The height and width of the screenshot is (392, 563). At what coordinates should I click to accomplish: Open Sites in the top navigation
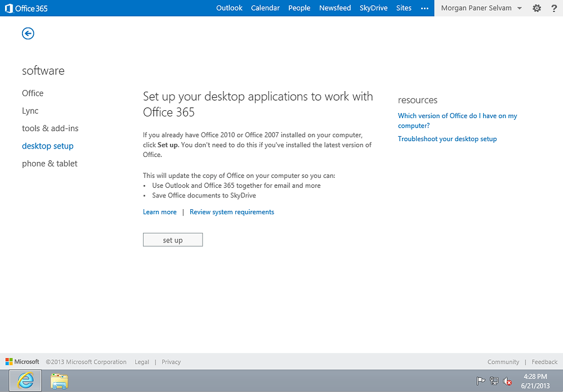pyautogui.click(x=404, y=8)
